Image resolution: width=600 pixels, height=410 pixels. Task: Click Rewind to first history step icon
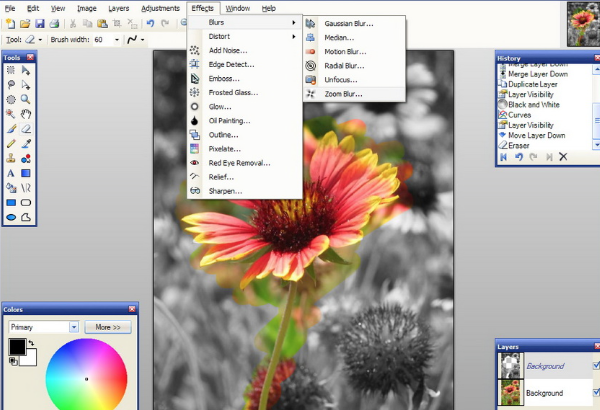[x=504, y=157]
